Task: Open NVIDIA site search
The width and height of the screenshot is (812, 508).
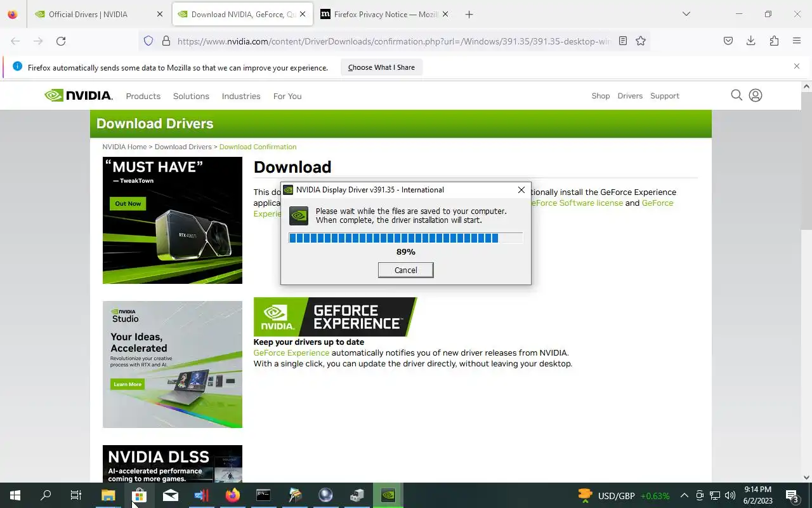Action: [x=737, y=95]
